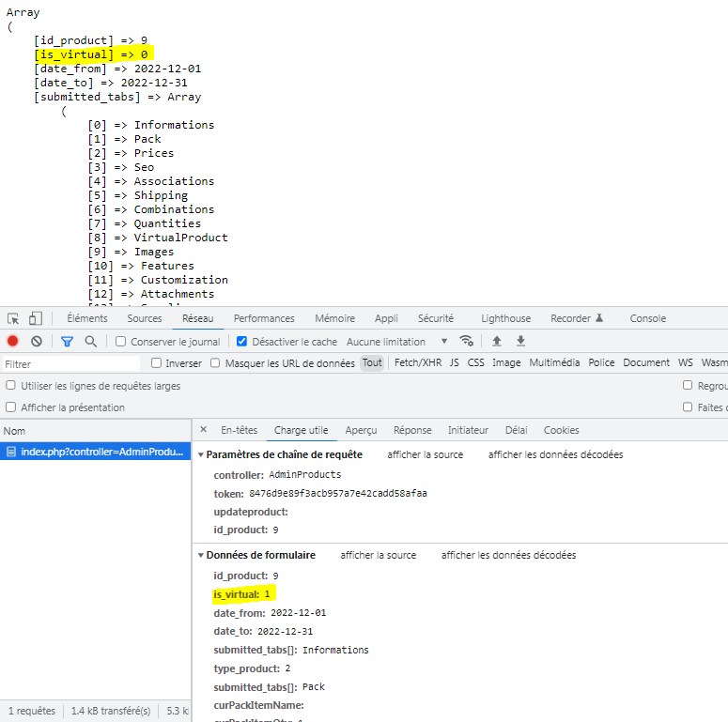728x722 pixels.
Task: Open the network search magnifier
Action: [91, 342]
